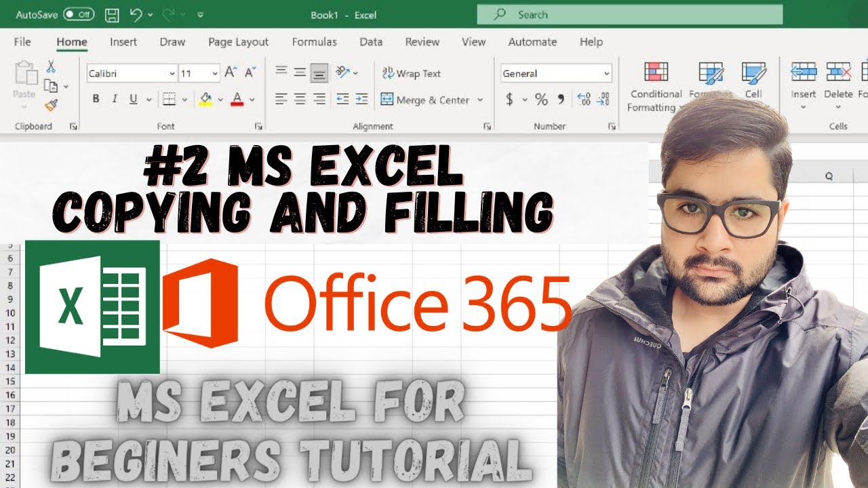This screenshot has width=868, height=488.
Task: Open Number group dialog launcher
Action: click(612, 126)
